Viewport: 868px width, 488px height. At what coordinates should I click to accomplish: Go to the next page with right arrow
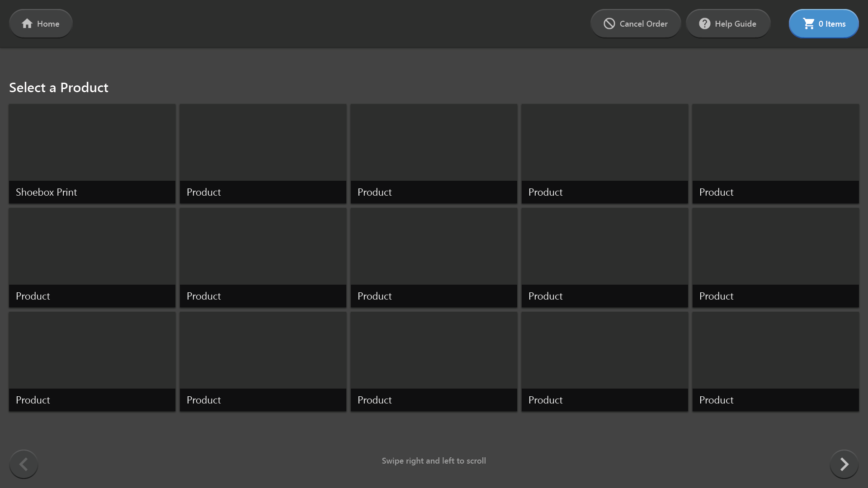[844, 464]
